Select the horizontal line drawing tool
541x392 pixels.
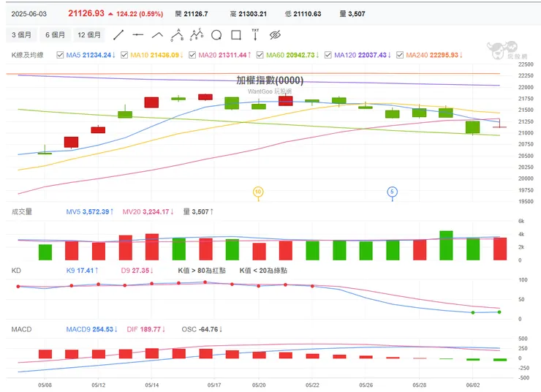pyautogui.click(x=138, y=35)
